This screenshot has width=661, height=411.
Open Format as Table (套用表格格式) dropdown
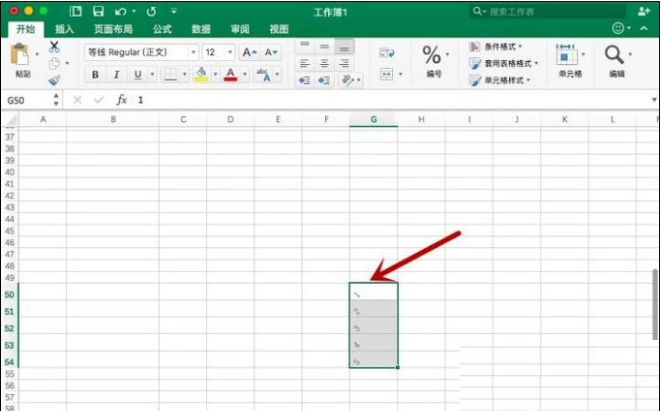(x=504, y=64)
